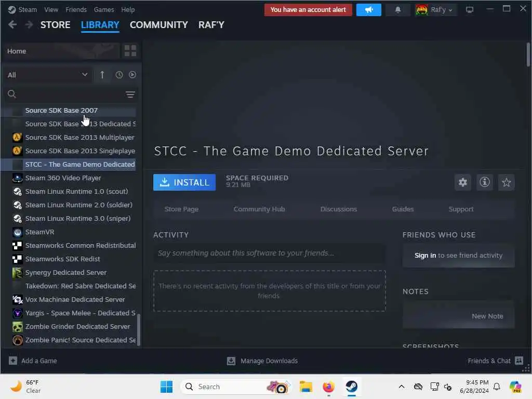
Task: Select SteamVR icon in the library list
Action: coord(17,232)
